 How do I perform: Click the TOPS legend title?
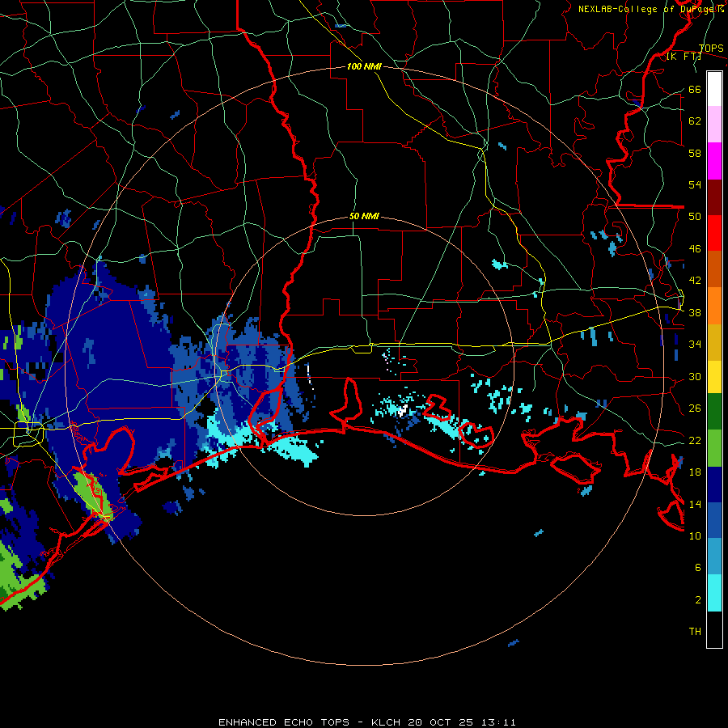click(711, 48)
